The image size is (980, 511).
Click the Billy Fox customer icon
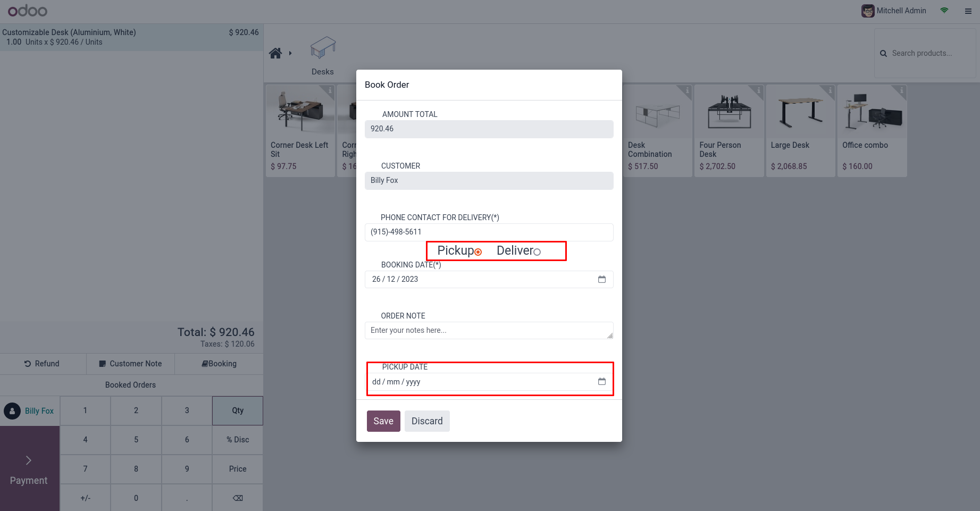12,411
